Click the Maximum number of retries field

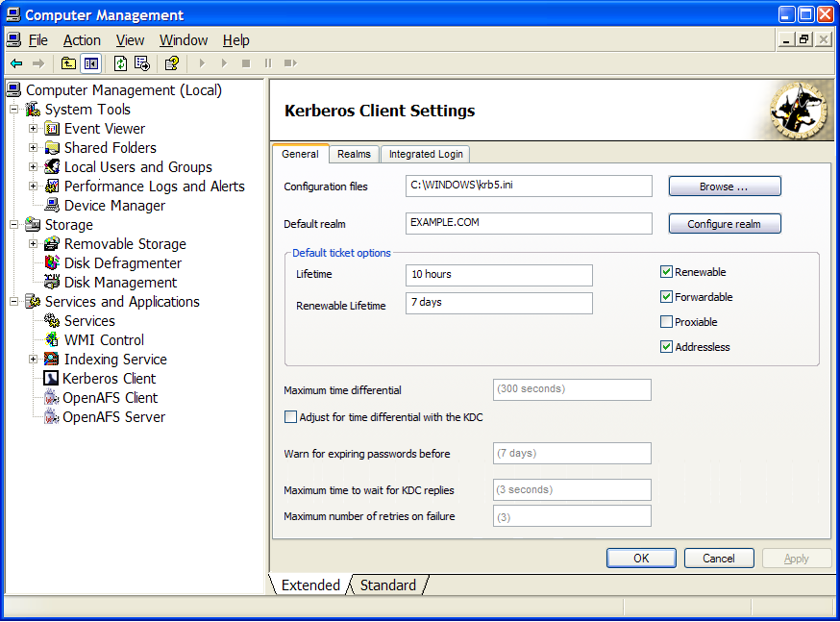click(572, 516)
